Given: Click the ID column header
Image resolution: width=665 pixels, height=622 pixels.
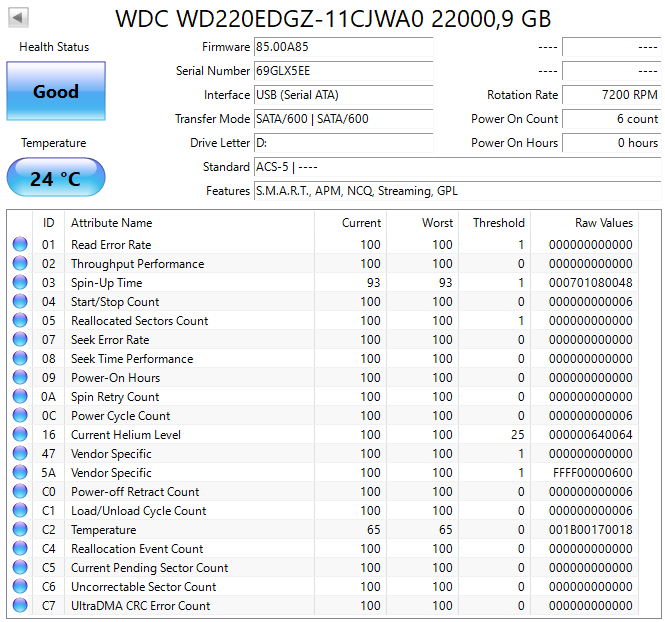Looking at the screenshot, I should [x=48, y=223].
